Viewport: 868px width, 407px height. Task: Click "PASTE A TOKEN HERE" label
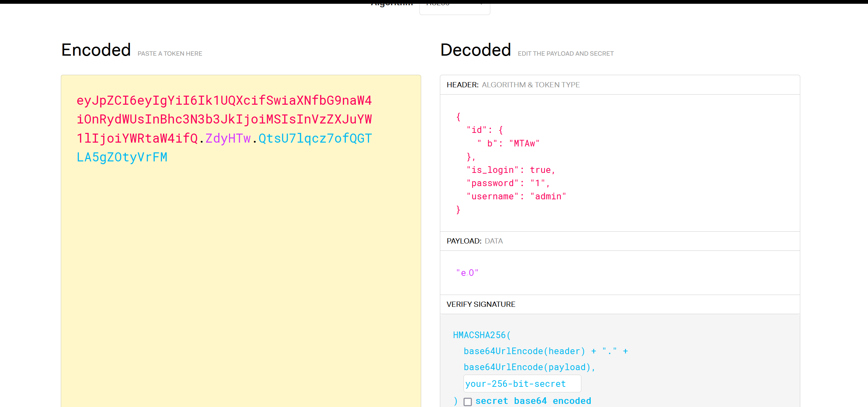point(170,54)
